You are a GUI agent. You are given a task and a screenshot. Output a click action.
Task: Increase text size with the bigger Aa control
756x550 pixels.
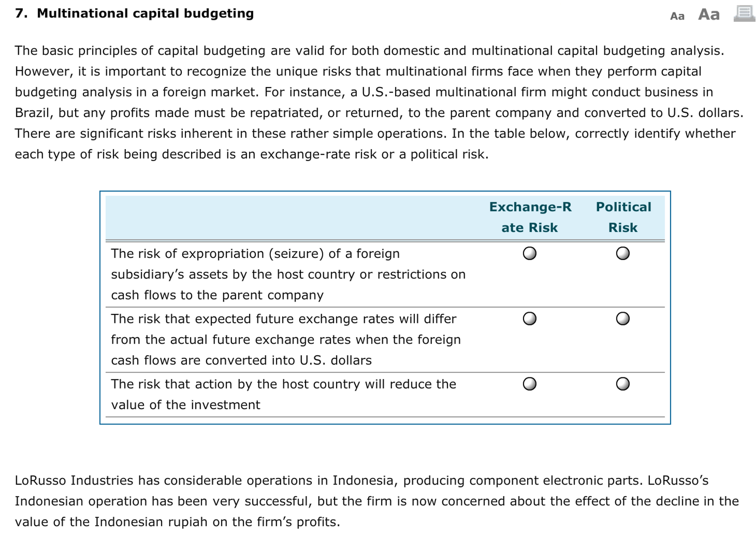click(x=709, y=15)
